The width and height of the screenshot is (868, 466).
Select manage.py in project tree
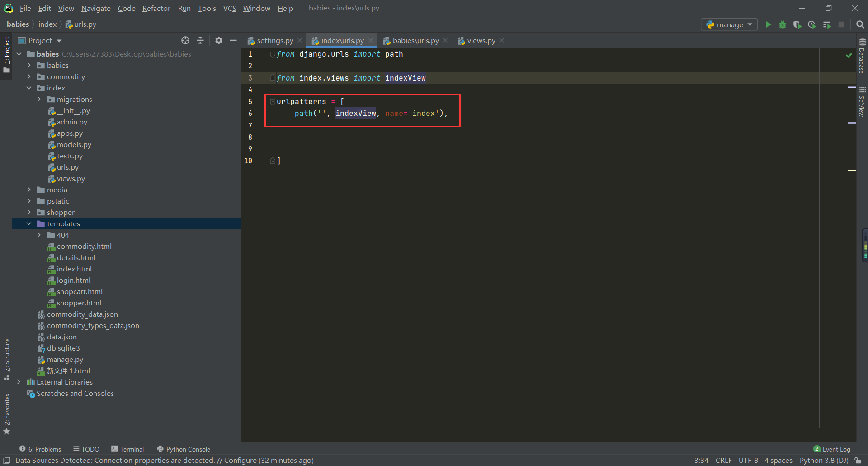coord(65,359)
